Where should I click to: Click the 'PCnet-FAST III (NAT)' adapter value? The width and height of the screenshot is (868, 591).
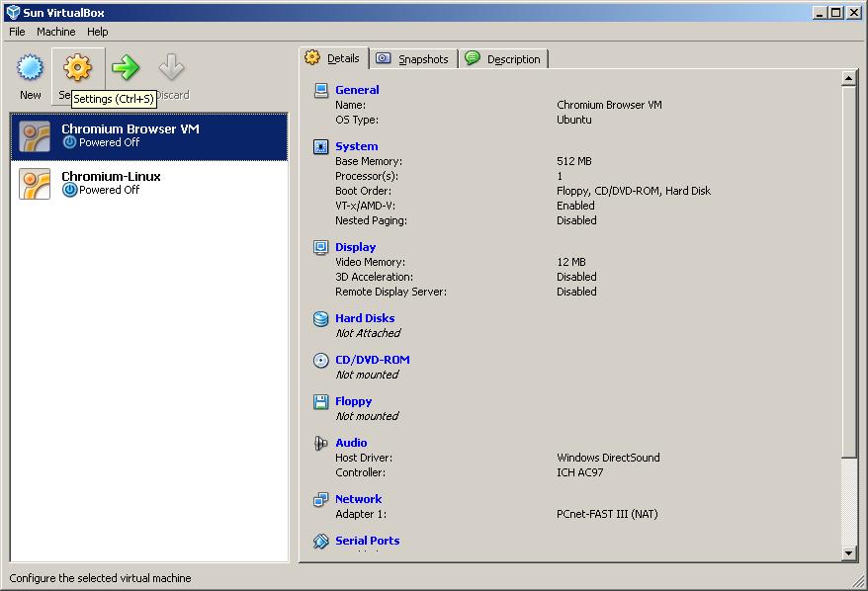(607, 514)
